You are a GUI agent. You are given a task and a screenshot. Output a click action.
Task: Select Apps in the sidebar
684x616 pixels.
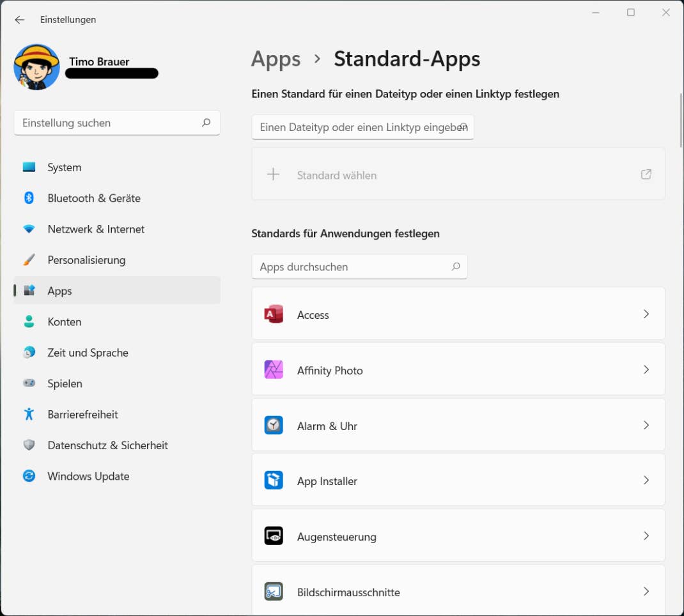[117, 291]
